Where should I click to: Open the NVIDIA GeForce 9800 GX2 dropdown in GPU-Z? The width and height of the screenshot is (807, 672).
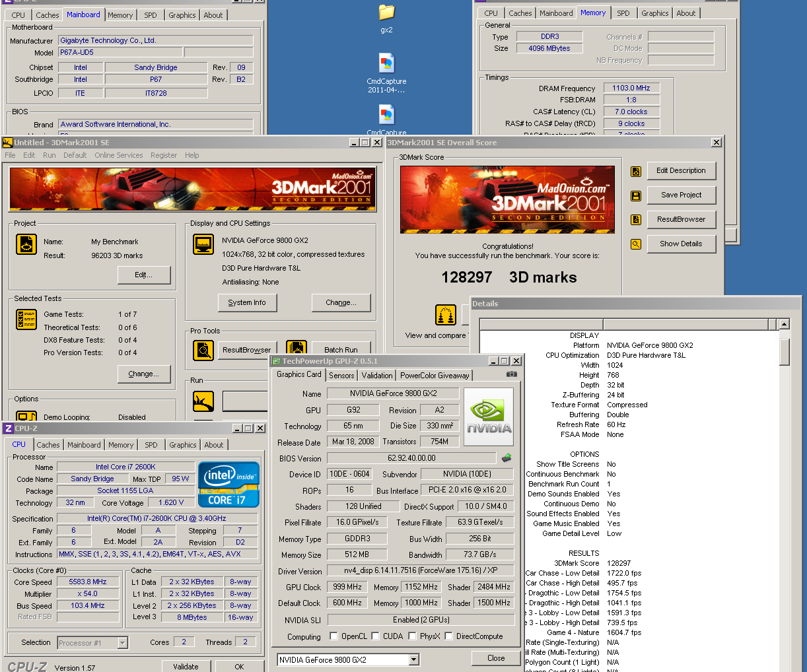coord(414,659)
